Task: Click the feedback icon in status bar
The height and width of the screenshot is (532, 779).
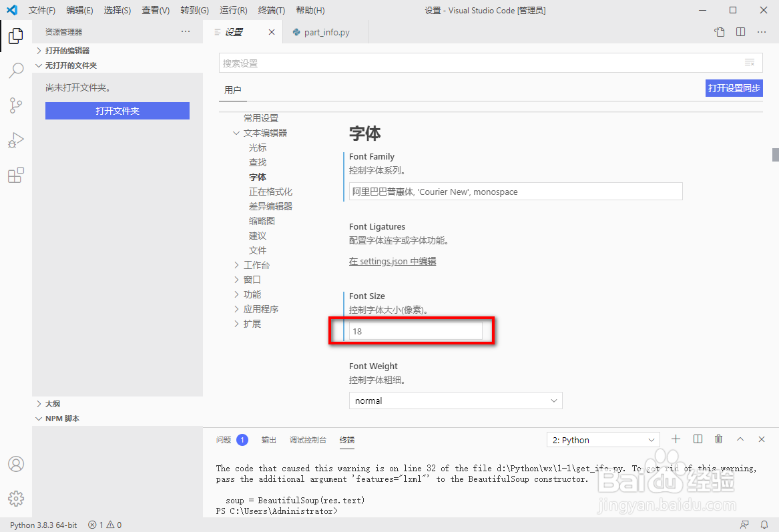Action: pos(744,525)
